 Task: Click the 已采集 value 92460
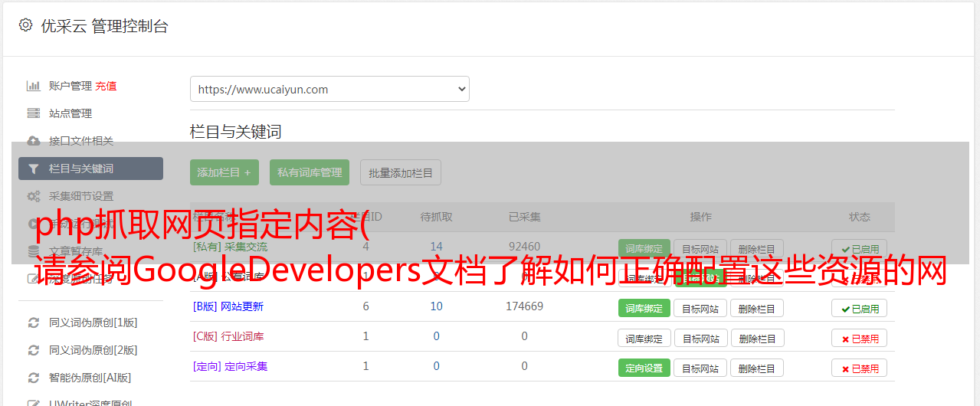524,247
